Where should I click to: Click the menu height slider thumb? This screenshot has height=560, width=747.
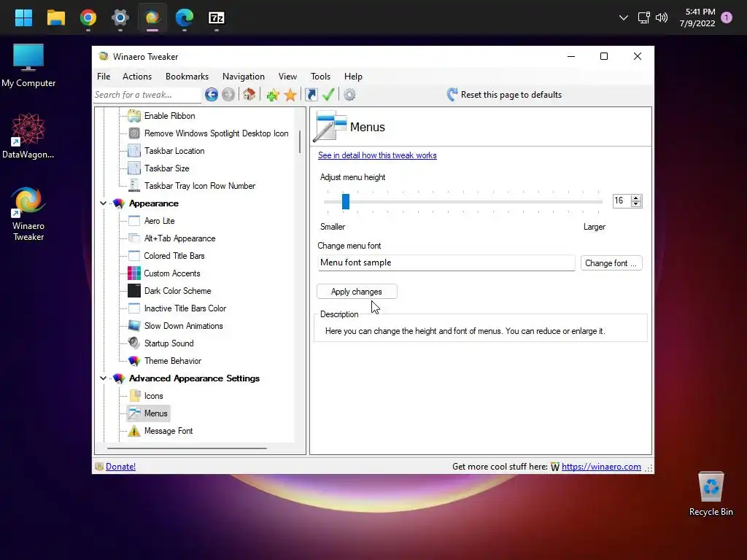coord(346,201)
